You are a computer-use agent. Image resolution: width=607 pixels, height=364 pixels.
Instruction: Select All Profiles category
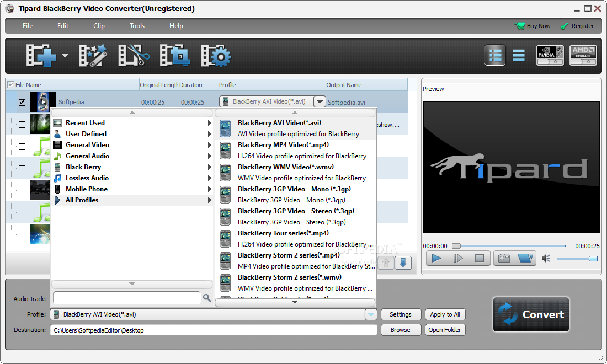(132, 200)
